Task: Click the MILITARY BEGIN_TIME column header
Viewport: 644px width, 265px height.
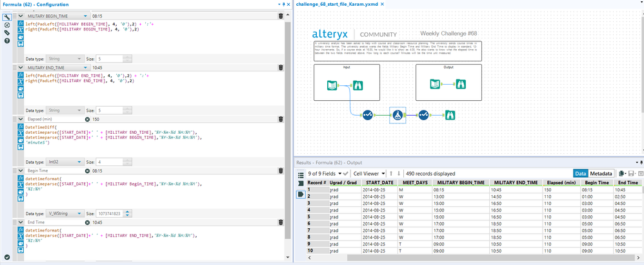Action: (x=461, y=182)
